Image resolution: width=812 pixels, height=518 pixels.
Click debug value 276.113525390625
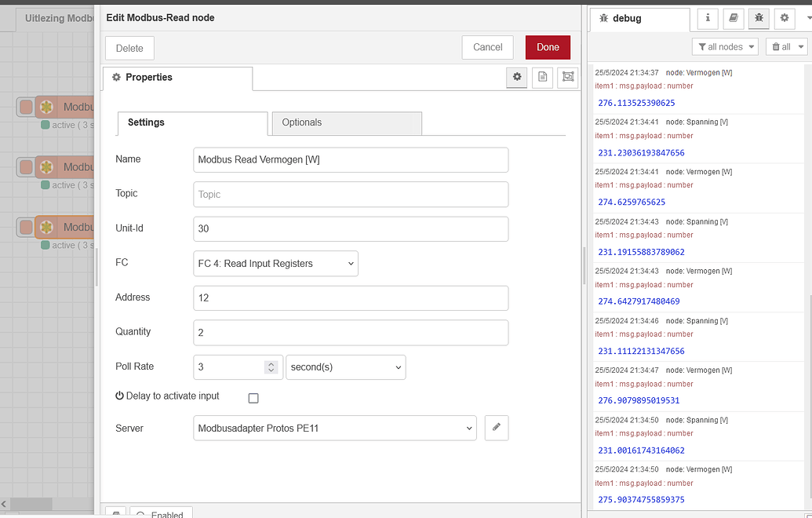click(x=636, y=103)
